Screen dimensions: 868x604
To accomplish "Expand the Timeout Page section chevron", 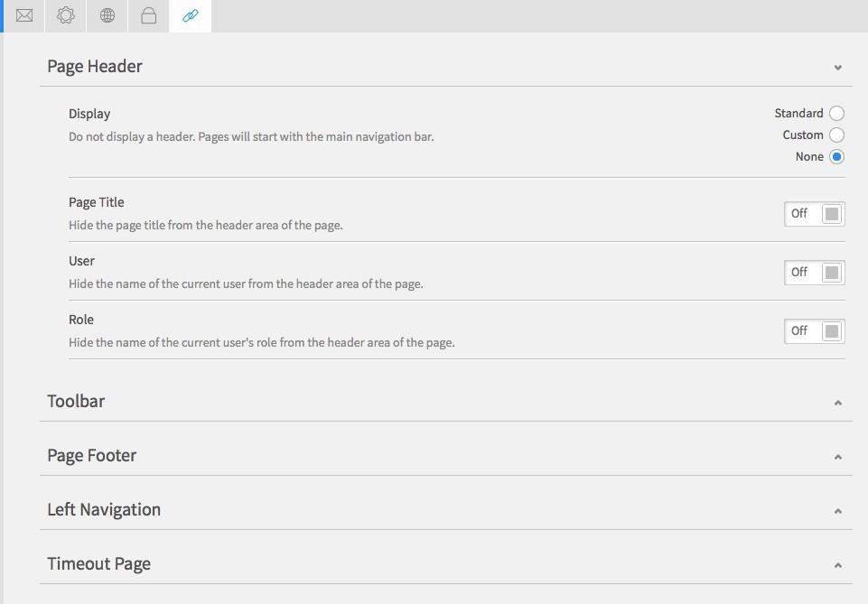I will 837,565.
